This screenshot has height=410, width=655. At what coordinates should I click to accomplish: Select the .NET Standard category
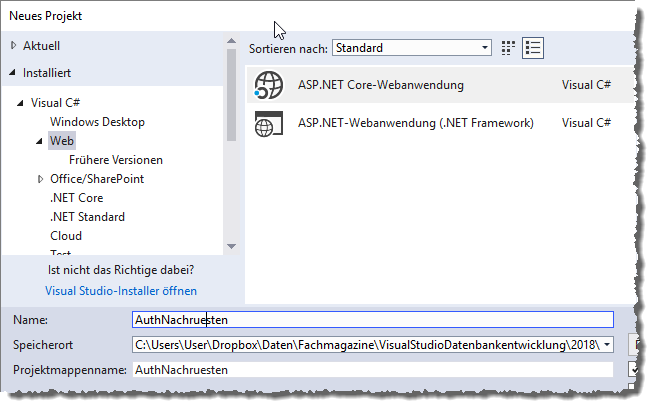tap(87, 217)
